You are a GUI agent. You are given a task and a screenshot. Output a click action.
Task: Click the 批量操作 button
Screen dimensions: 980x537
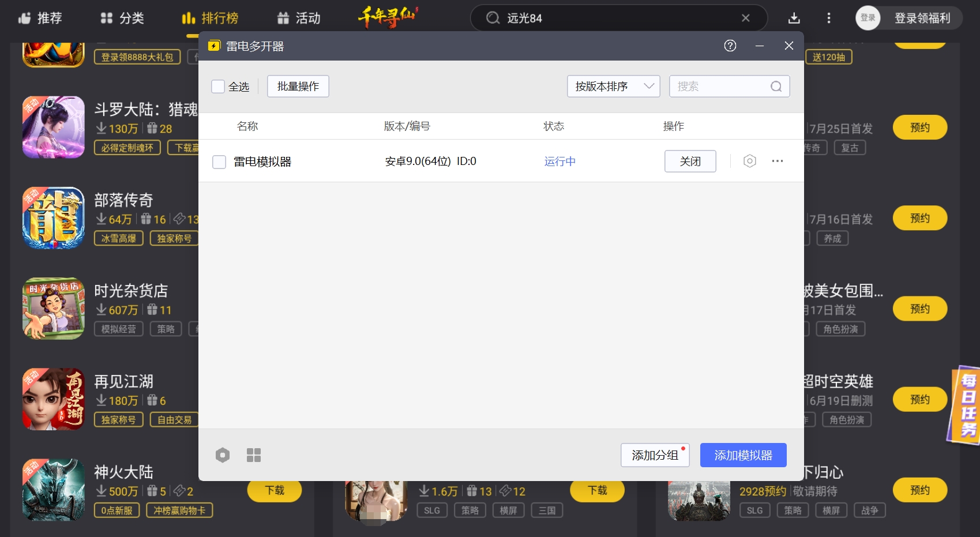click(x=298, y=87)
